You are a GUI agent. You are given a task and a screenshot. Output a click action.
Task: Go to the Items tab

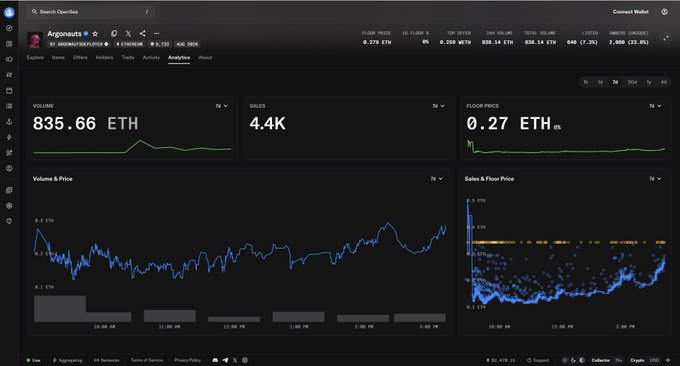tap(58, 58)
